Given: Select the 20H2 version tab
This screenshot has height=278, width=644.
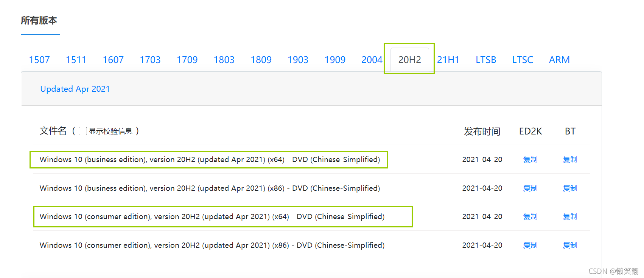Looking at the screenshot, I should 409,60.
